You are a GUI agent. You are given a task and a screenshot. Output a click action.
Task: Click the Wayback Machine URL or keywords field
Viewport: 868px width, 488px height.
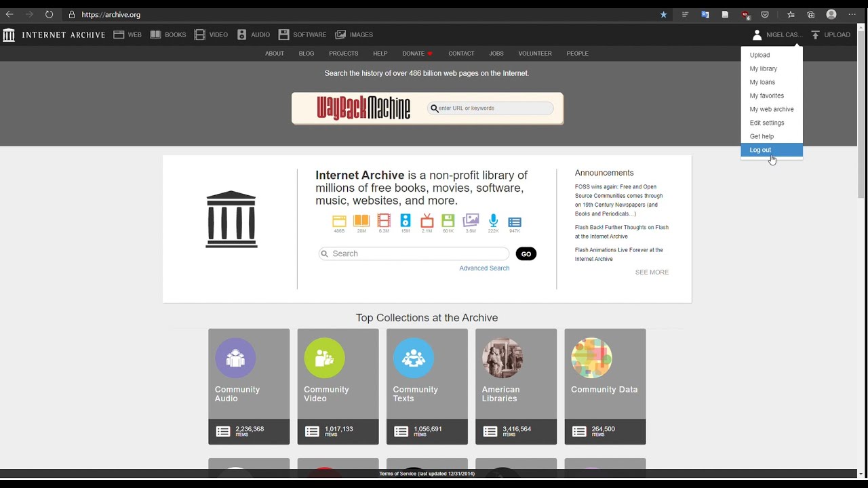(x=490, y=108)
